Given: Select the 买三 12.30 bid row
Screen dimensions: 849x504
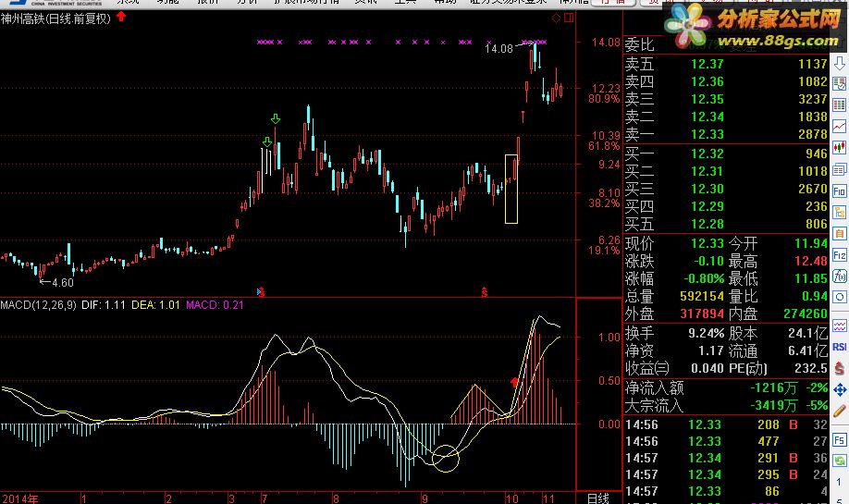Looking at the screenshot, I should [726, 189].
